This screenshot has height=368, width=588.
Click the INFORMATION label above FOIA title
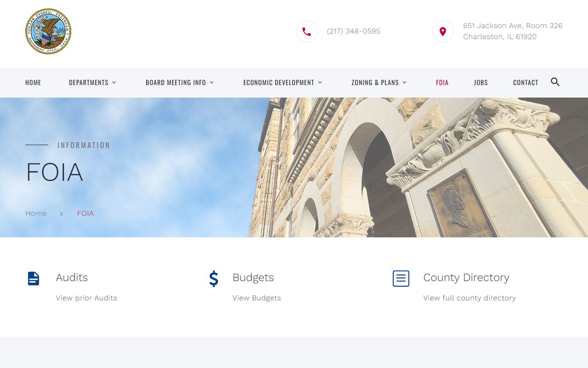tap(84, 145)
